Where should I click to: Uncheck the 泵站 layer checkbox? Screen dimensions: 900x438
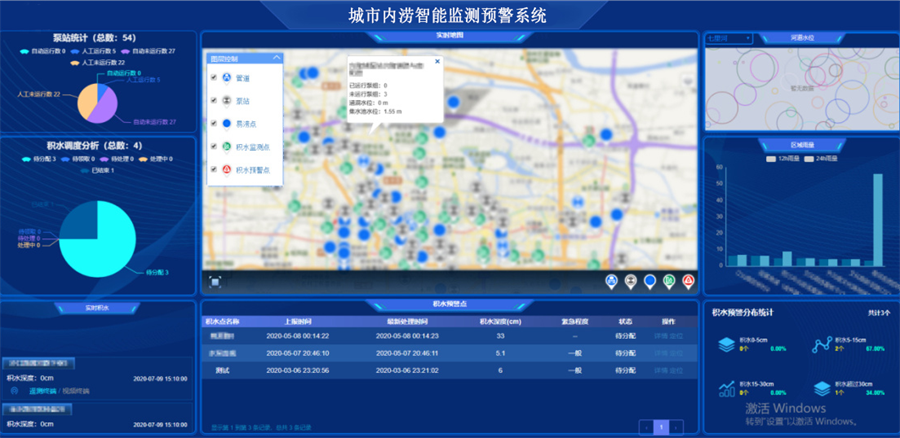click(214, 100)
